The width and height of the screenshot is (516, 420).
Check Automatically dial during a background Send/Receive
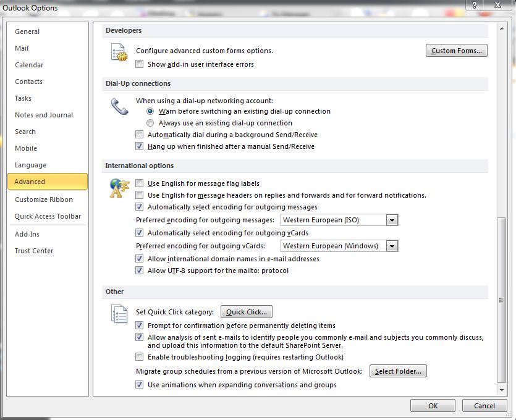click(140, 134)
